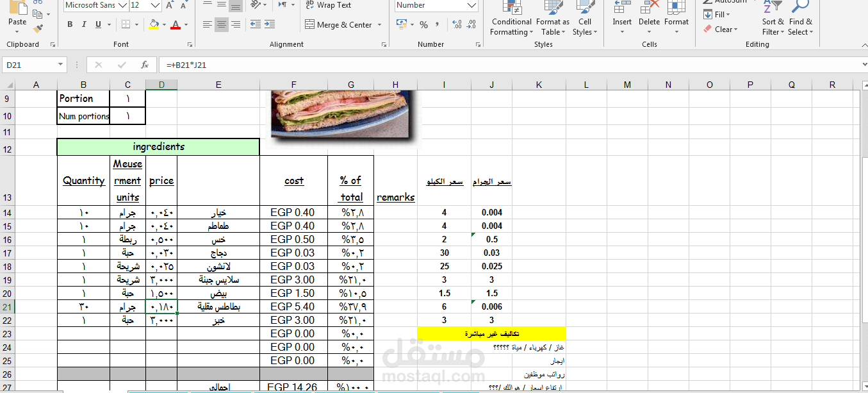Open the Fill menu
This screenshot has width=868, height=393.
(x=717, y=14)
